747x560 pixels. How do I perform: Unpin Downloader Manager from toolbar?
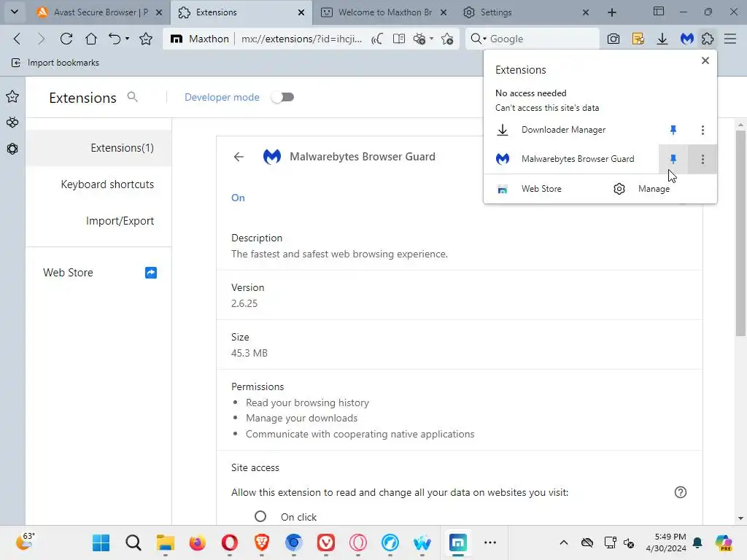pos(673,130)
